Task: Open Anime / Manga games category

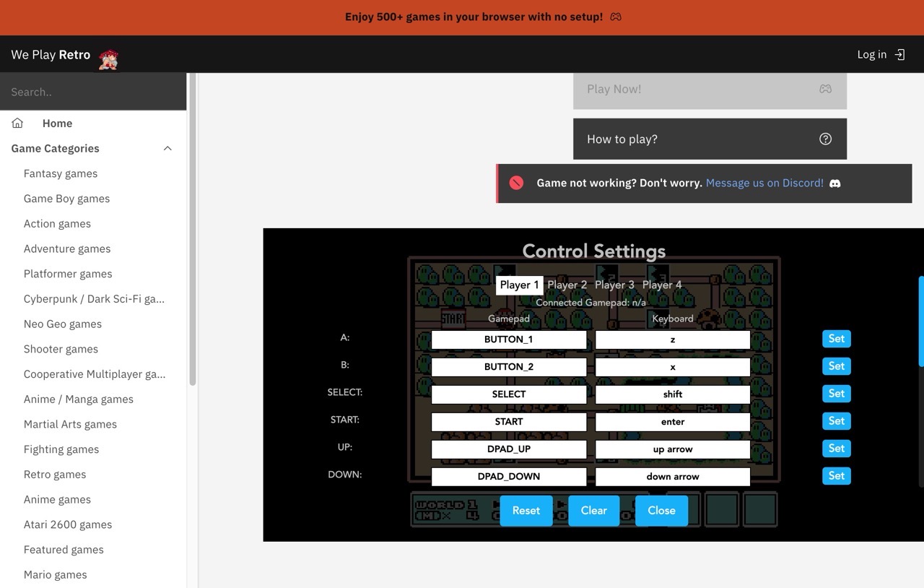Action: 79,399
